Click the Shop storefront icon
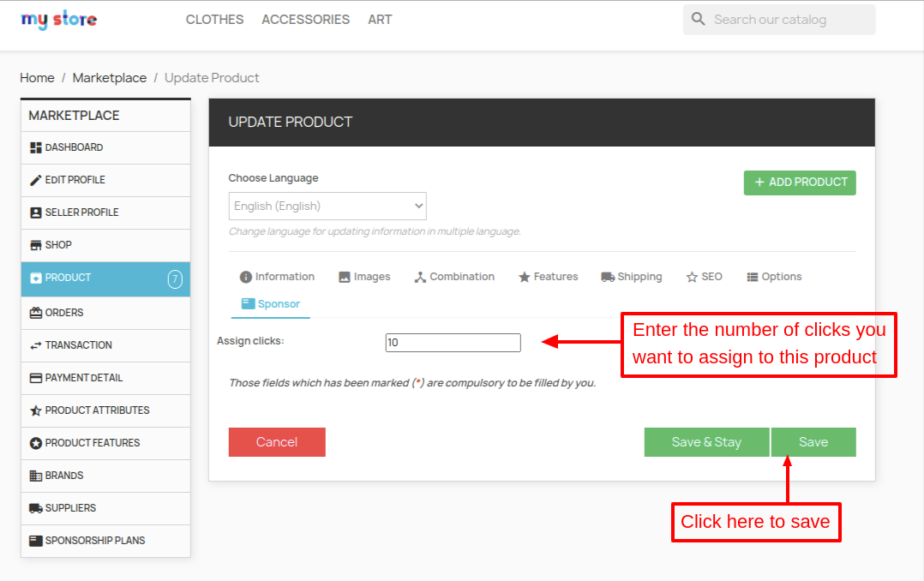This screenshot has height=581, width=924. coord(36,245)
